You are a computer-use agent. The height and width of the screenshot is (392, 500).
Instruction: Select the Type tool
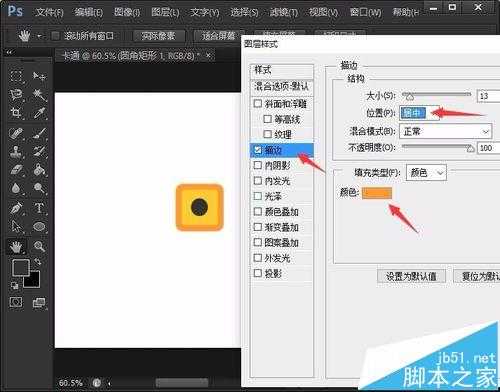coord(39,208)
